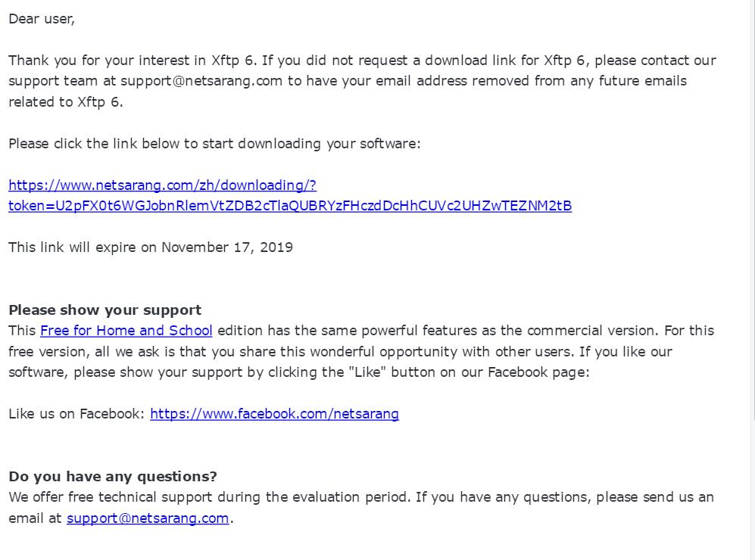
Task: Click the "Please show your support" heading
Action: [105, 310]
